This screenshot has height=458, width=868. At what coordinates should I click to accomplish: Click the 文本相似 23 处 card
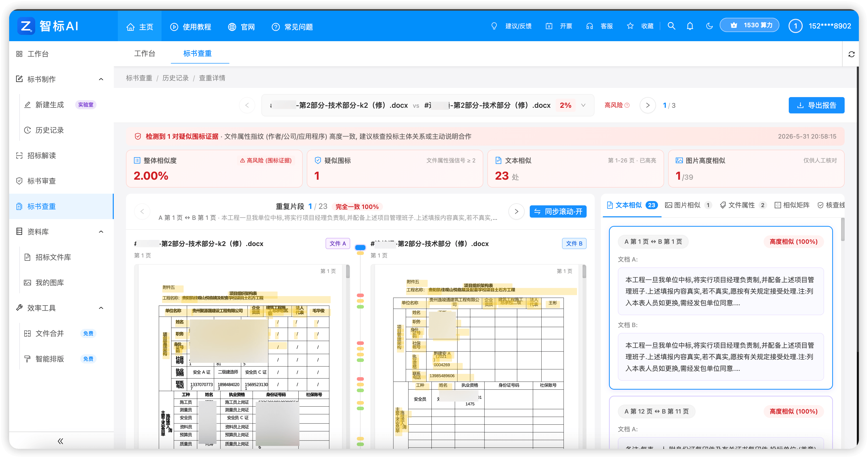pos(575,169)
